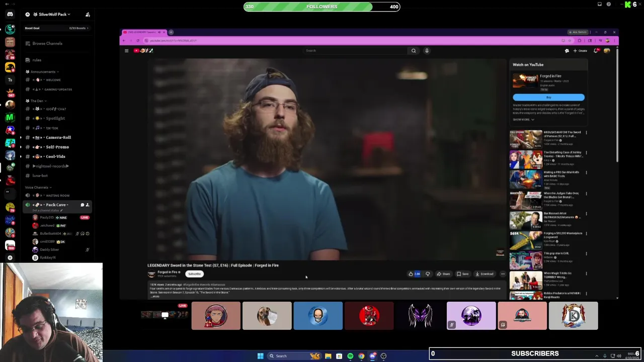Viewport: 644px width, 362px height.
Task: Expand SHOW MORE in Watch on YouTube card
Action: coord(523,120)
